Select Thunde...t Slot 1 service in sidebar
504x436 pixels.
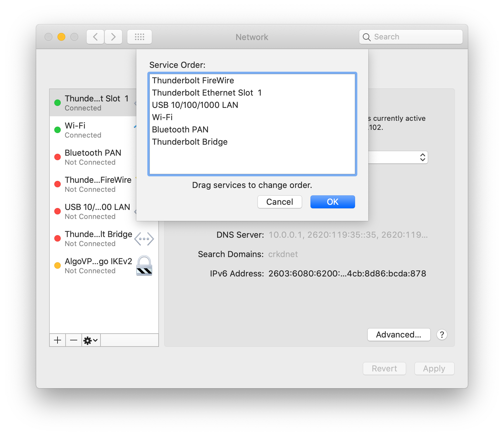93,103
